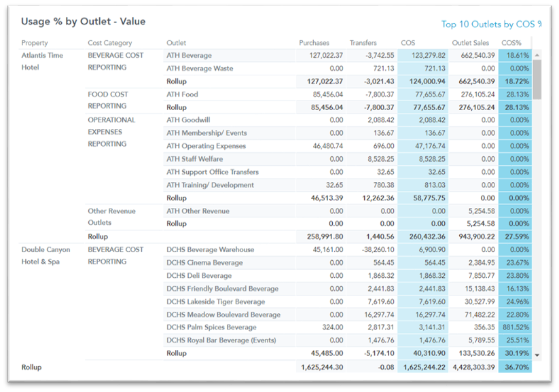Screen dimensions: 559x392
Task: Click the 943,900.22 outlet sales rollup value
Action: (x=477, y=236)
